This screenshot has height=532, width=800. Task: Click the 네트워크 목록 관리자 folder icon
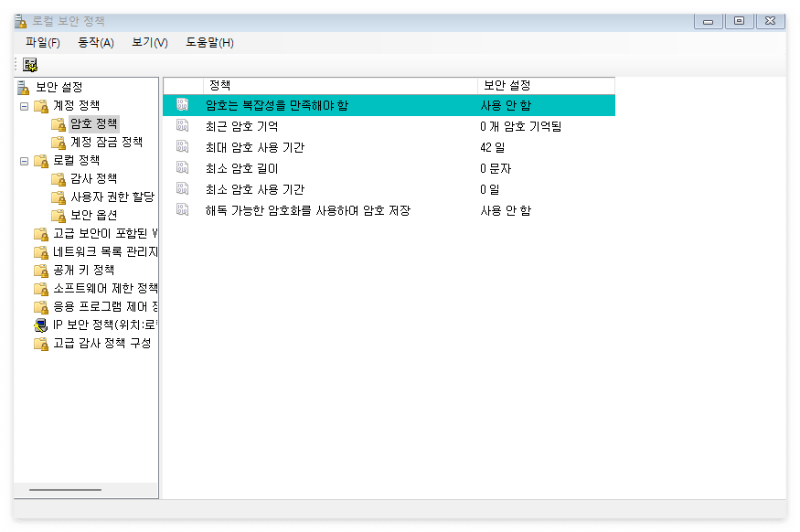41,252
